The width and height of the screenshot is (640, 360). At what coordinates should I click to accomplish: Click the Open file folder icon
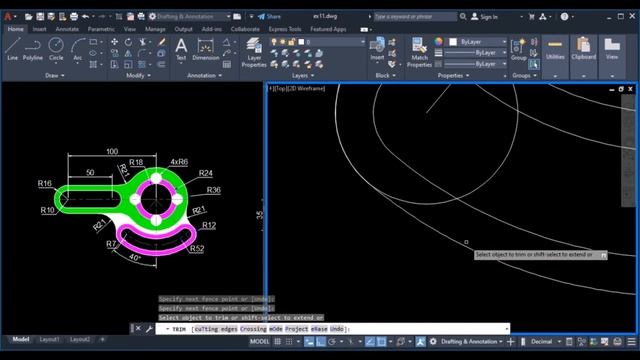click(29, 17)
